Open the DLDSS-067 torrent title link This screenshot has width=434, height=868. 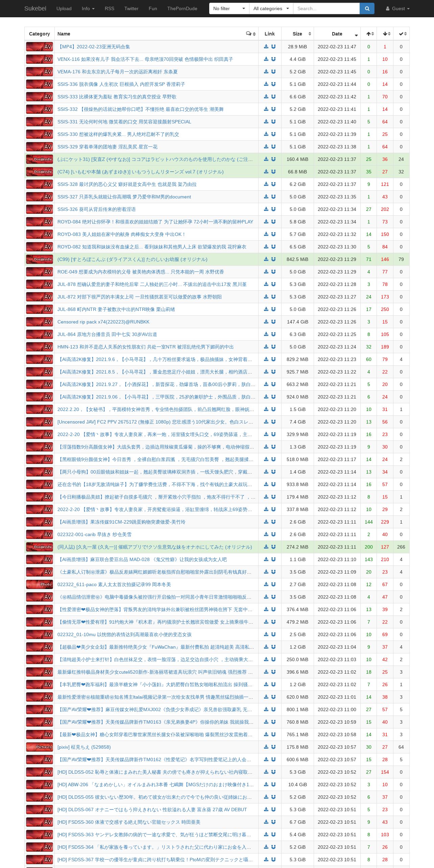[152, 810]
